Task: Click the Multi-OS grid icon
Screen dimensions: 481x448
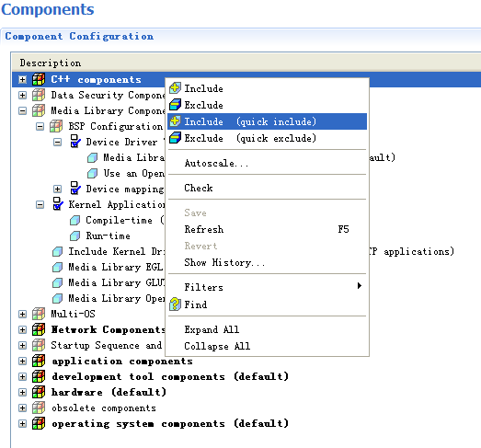Action: click(39, 314)
